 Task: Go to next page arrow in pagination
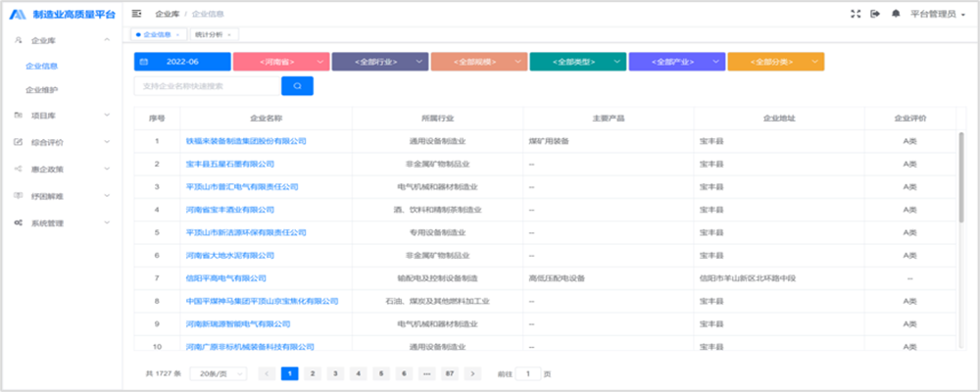click(473, 373)
